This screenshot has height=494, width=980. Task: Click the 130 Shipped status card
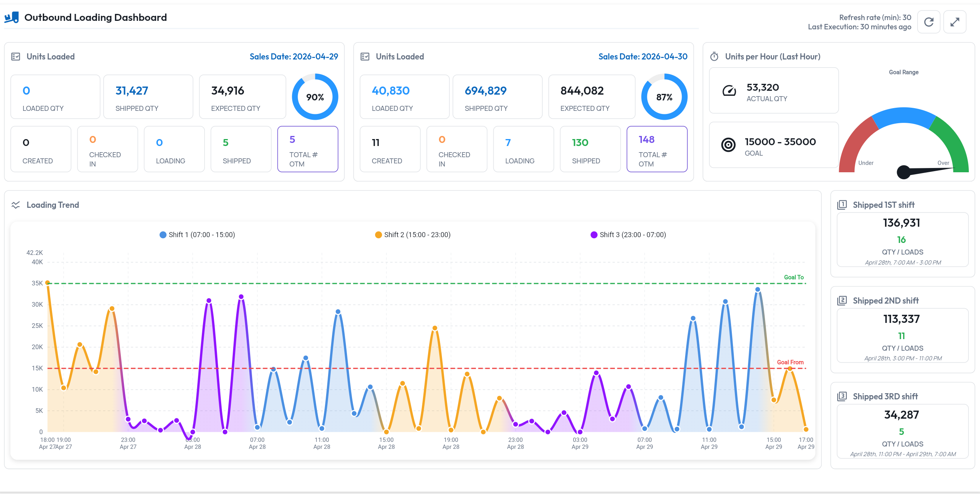pyautogui.click(x=590, y=149)
